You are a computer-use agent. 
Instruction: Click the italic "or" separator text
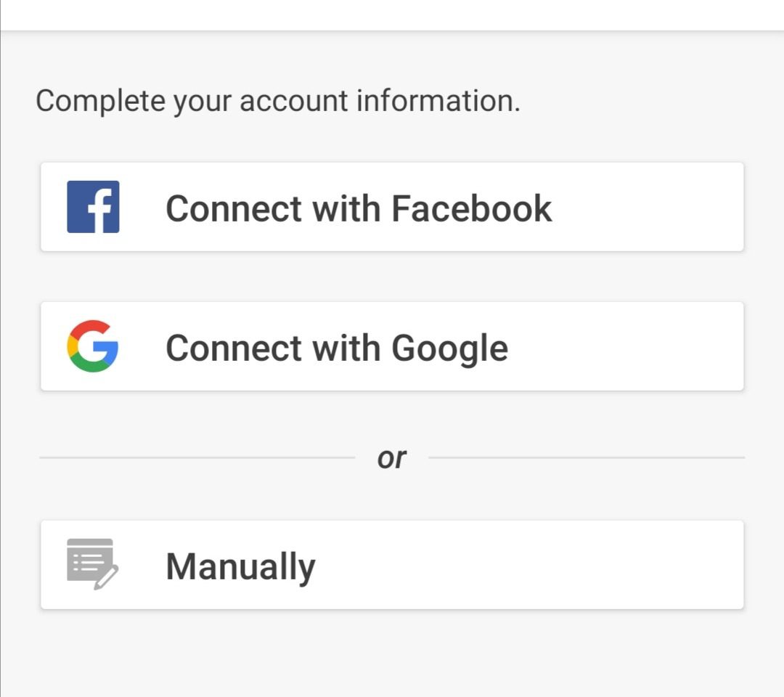[392, 458]
